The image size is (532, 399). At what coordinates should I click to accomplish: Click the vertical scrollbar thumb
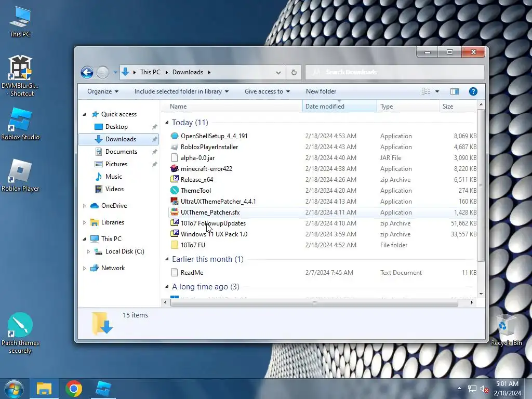click(x=481, y=185)
